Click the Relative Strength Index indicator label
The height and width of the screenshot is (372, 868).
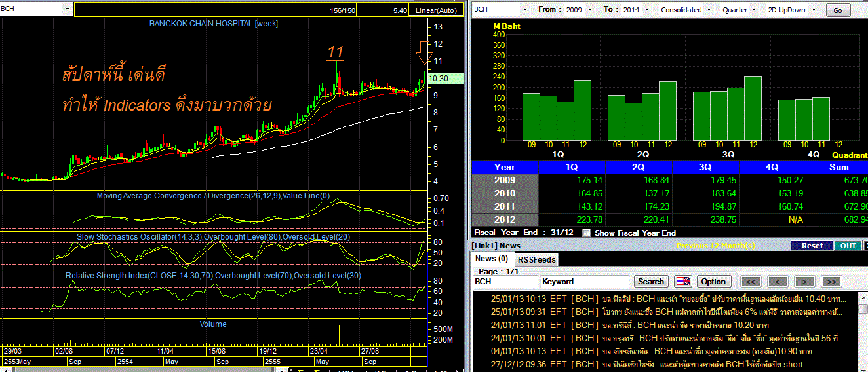(x=213, y=276)
